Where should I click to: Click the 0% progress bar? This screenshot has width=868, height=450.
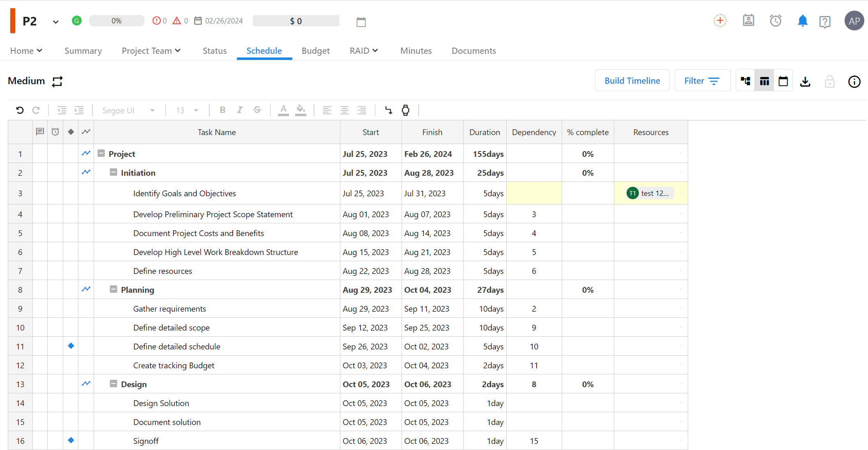[x=117, y=21]
